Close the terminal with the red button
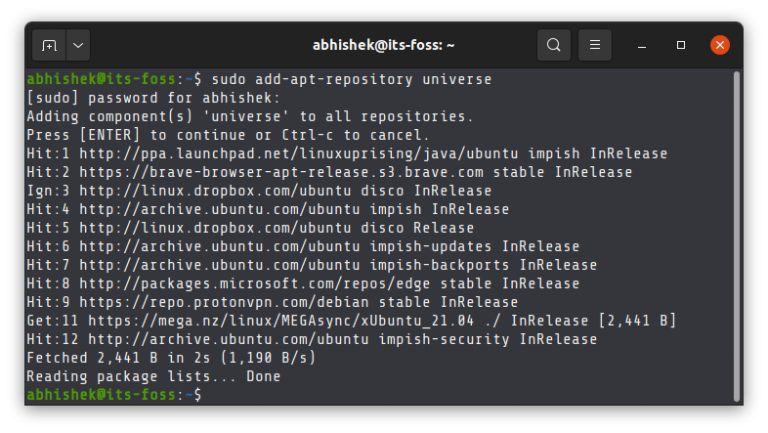The width and height of the screenshot is (768, 433). (x=720, y=45)
